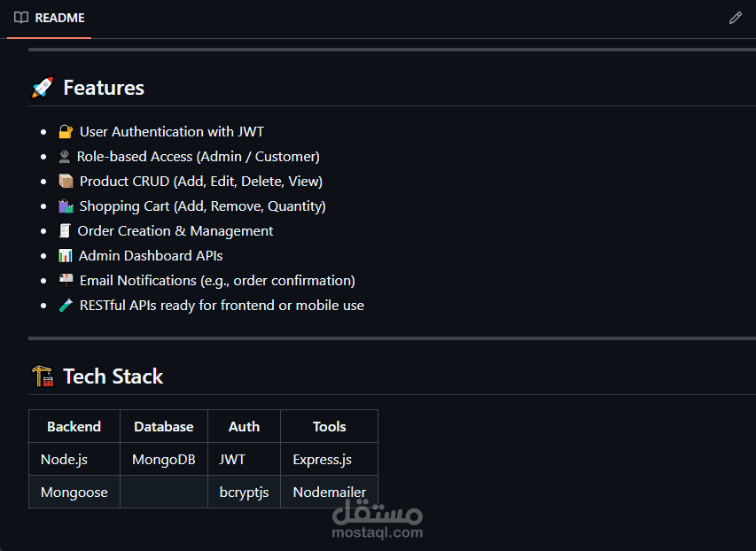
Task: Click the rocket emoji next to Features
Action: click(x=42, y=88)
